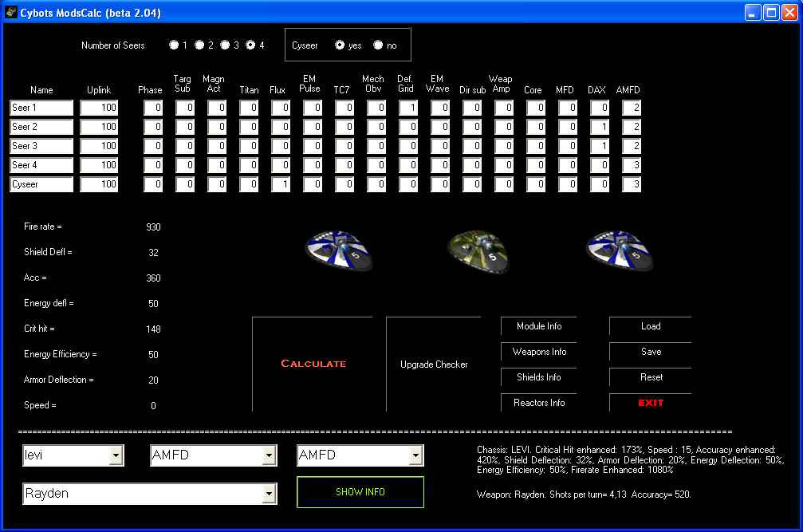
Task: Click the middle camouflage shield image
Action: point(478,250)
